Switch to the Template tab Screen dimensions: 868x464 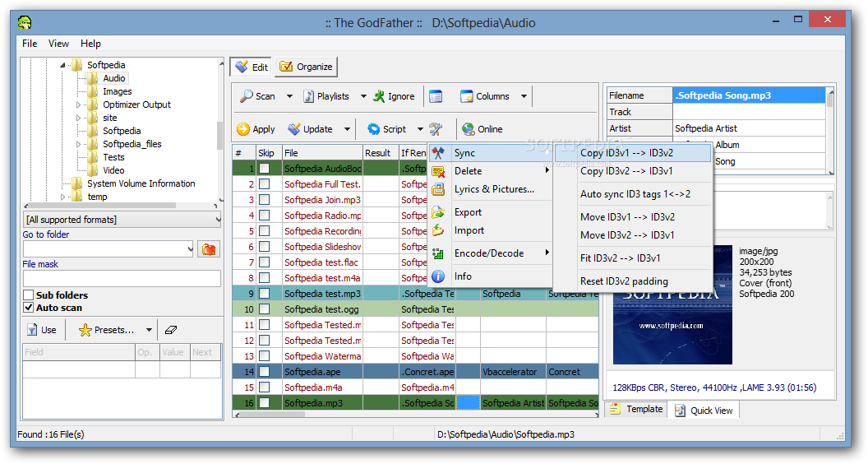pos(636,409)
